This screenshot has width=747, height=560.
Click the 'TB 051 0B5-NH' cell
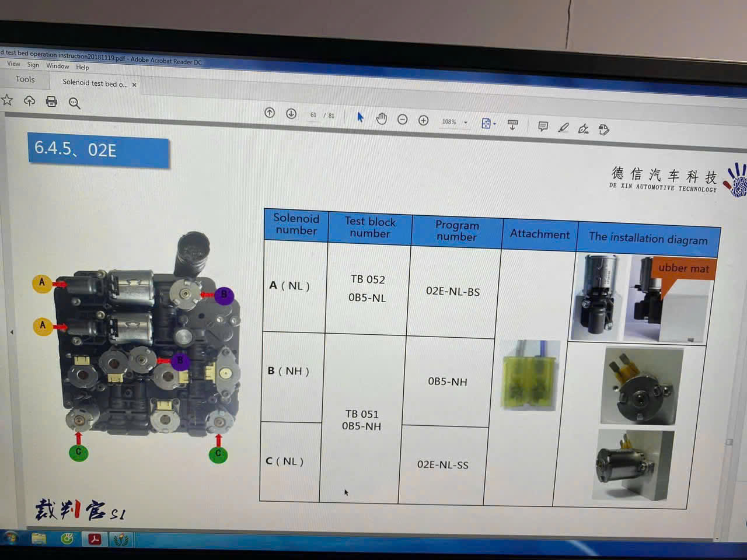click(x=362, y=420)
